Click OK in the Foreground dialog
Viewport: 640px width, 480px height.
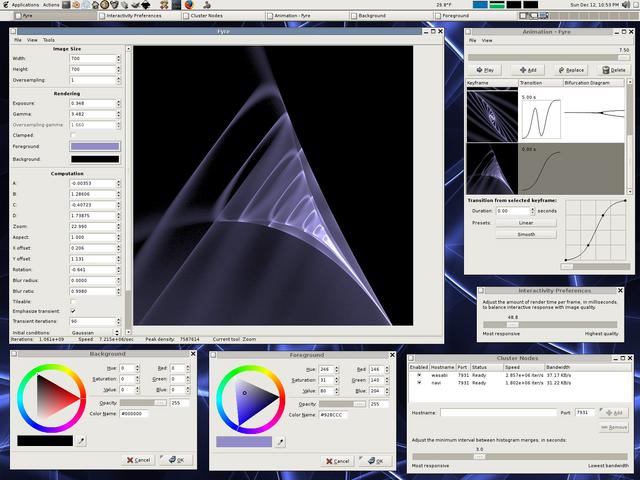click(x=374, y=460)
